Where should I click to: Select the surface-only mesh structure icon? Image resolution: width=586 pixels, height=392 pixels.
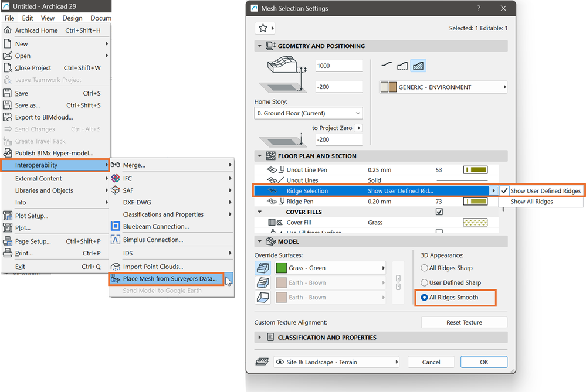click(x=387, y=66)
